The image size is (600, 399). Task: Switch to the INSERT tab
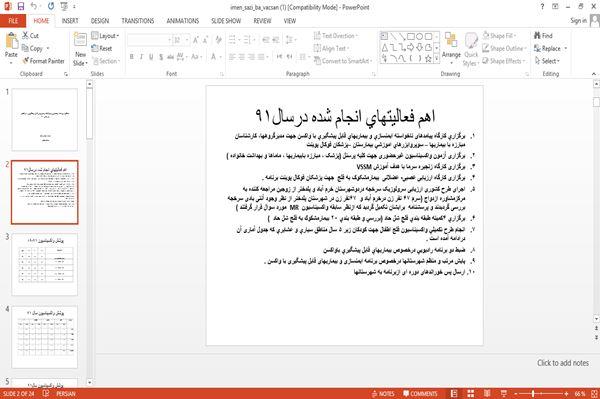point(70,21)
